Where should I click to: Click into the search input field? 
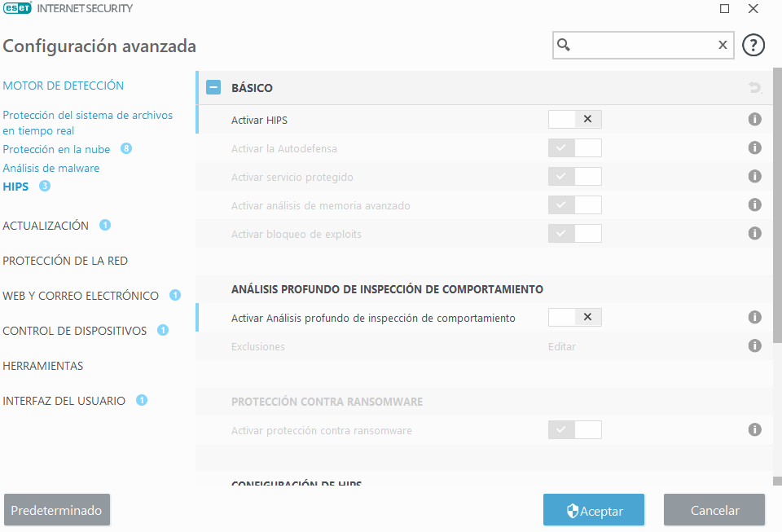(644, 46)
